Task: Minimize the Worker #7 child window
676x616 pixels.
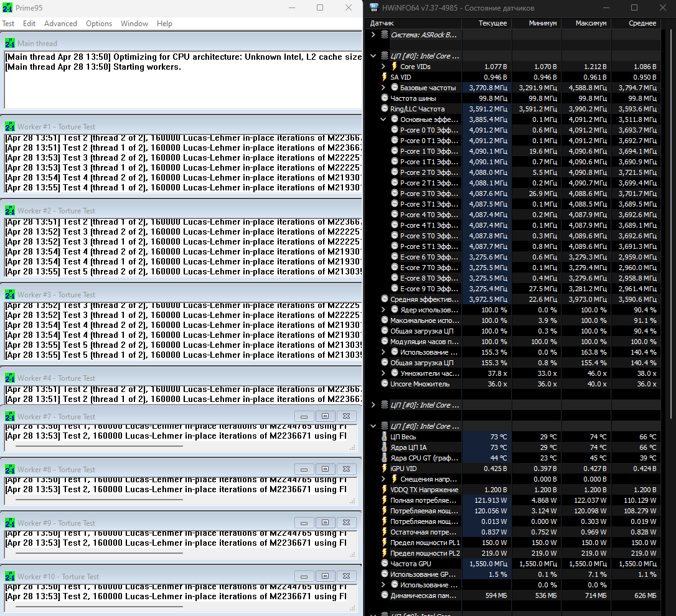Action: point(304,416)
